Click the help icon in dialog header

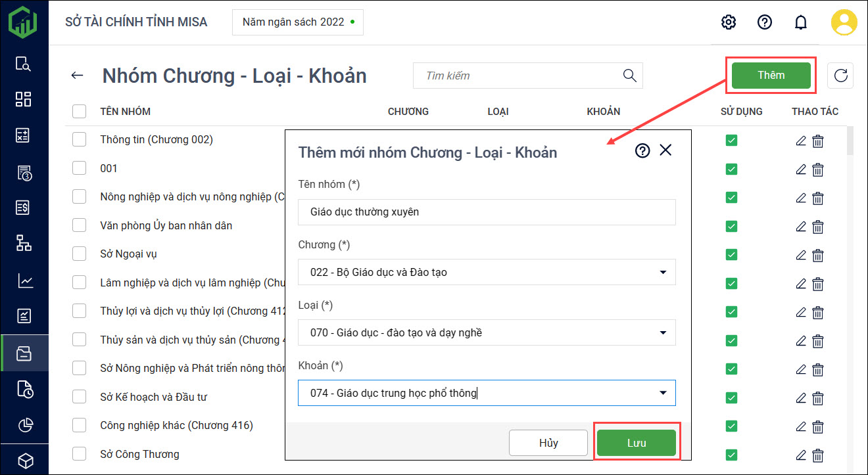click(642, 150)
